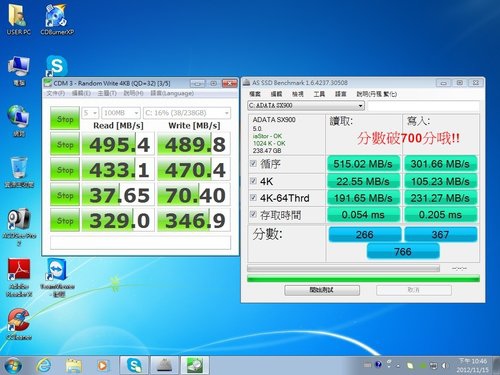Open the C: 16% drive selector dropdown
The height and width of the screenshot is (375, 500).
pyautogui.click(x=187, y=113)
